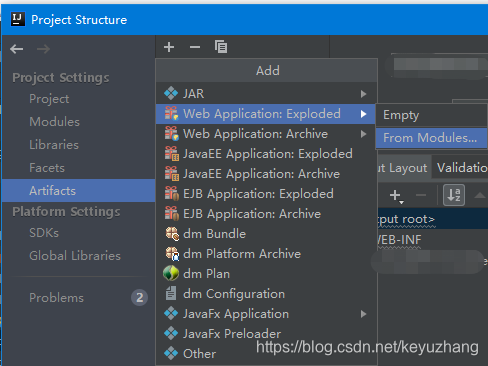Select dm Bundle entry

click(266, 234)
